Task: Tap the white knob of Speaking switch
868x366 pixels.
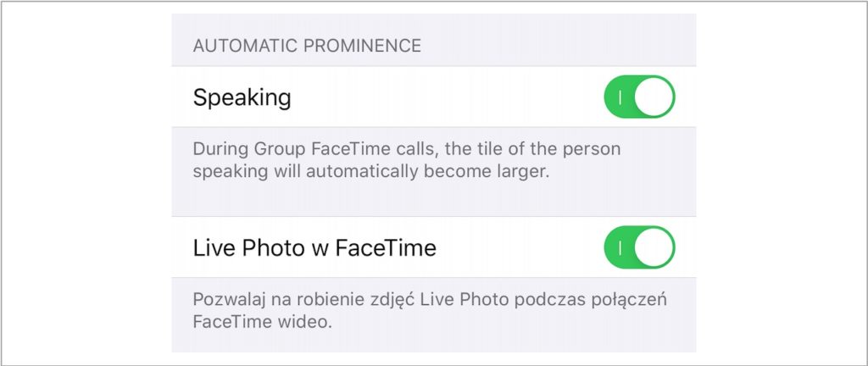Action: tap(654, 97)
